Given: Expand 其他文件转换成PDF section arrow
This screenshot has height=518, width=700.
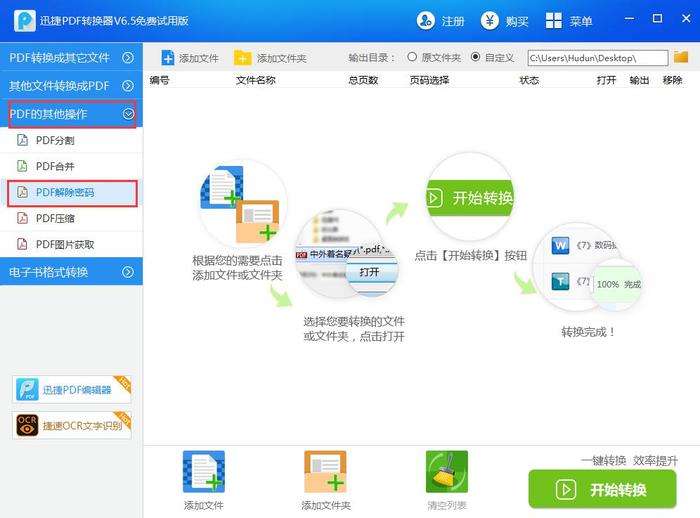Looking at the screenshot, I should (x=128, y=86).
